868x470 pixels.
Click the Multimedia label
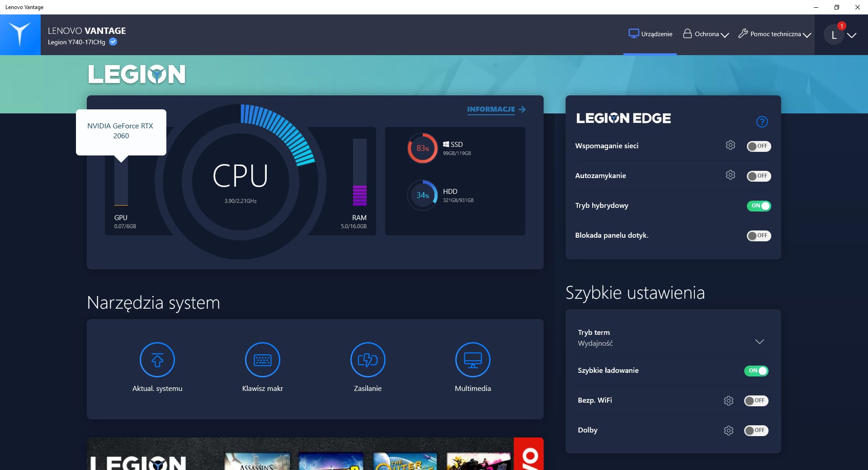473,388
